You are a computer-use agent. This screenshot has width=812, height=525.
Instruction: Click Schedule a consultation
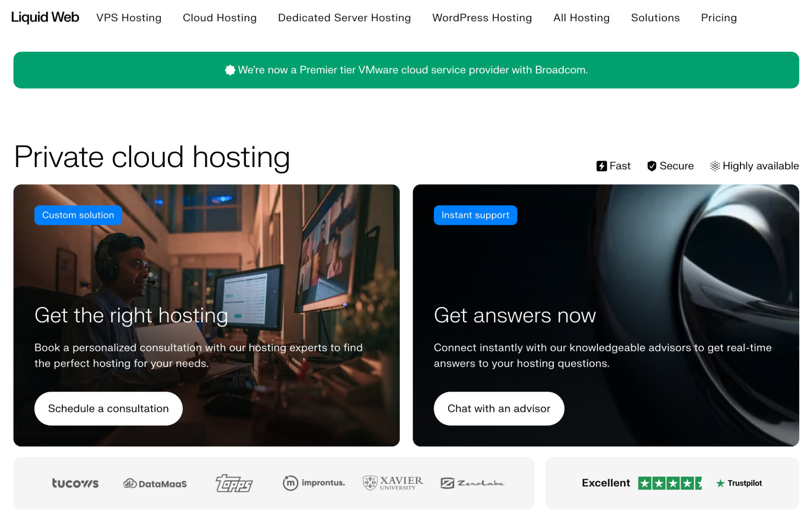pos(108,408)
